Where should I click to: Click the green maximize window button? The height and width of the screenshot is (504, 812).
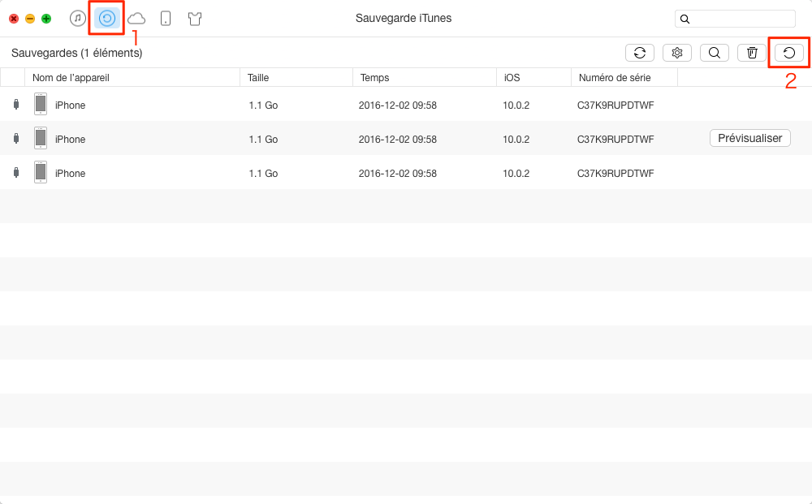point(46,19)
